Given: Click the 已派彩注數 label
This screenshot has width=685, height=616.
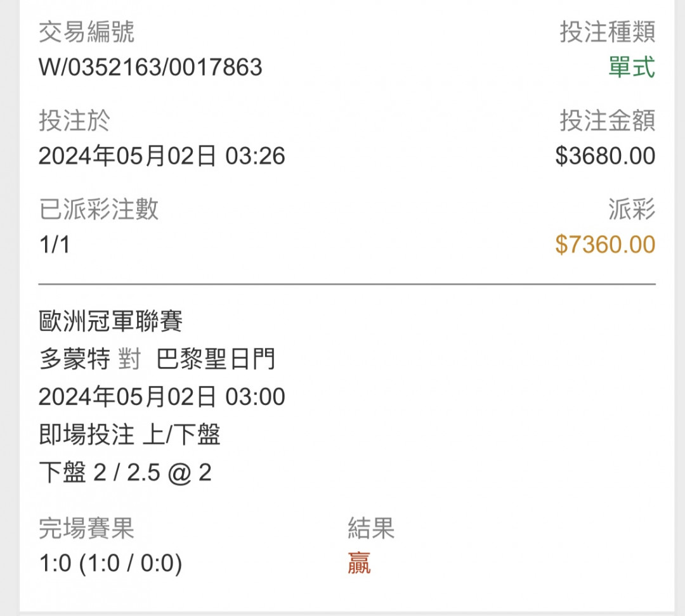Looking at the screenshot, I should click(x=99, y=209).
